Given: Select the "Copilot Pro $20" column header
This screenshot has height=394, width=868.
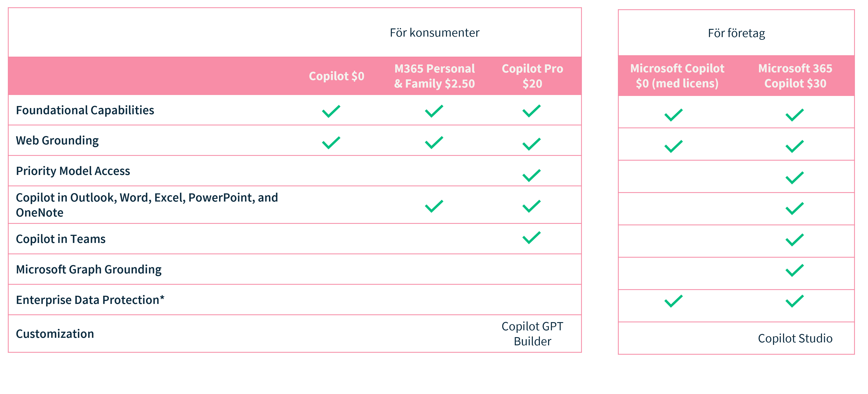Looking at the screenshot, I should (532, 76).
